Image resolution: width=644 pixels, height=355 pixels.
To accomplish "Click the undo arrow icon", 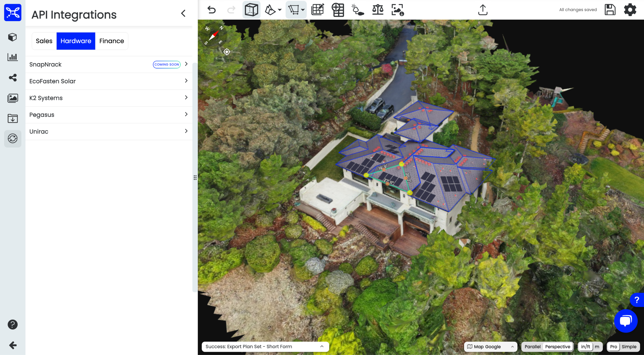I will 212,10.
